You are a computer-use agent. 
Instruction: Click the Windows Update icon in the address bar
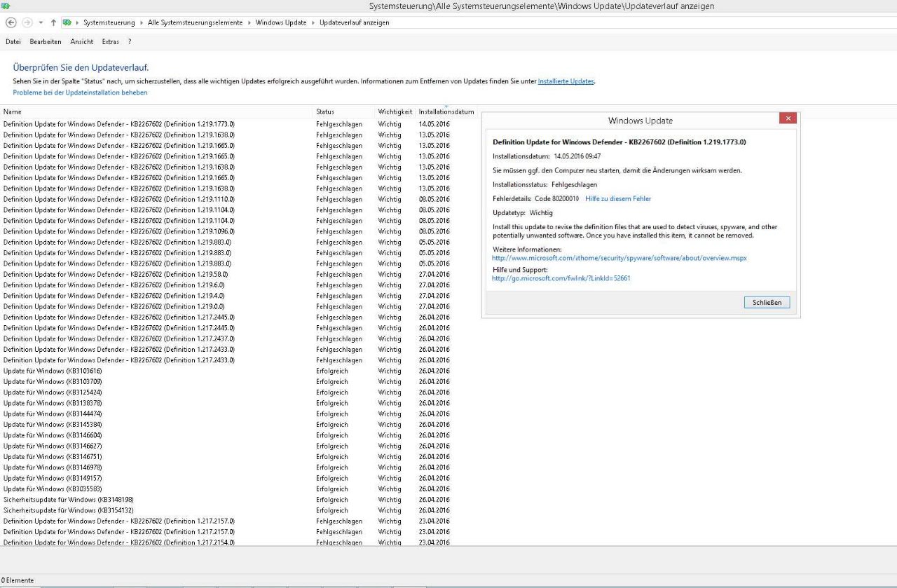tap(67, 22)
